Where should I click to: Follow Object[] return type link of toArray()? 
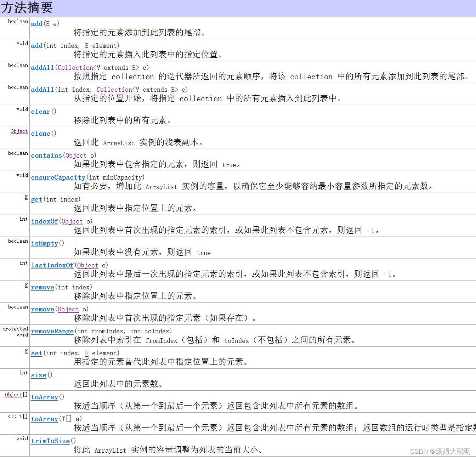pos(14,395)
